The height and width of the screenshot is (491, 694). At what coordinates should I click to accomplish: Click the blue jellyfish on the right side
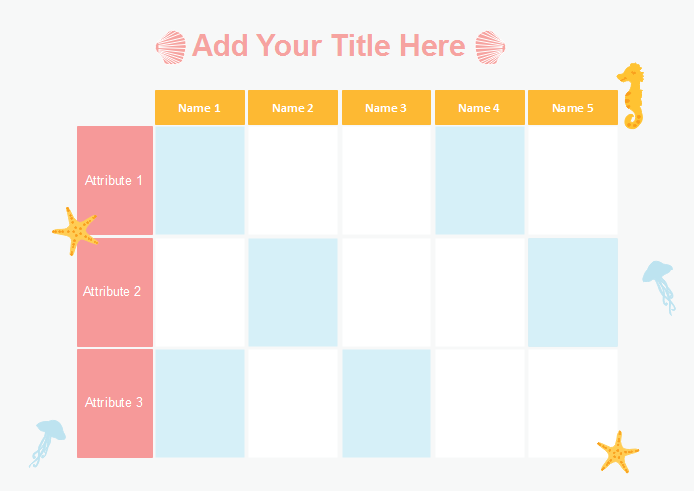pos(659,281)
